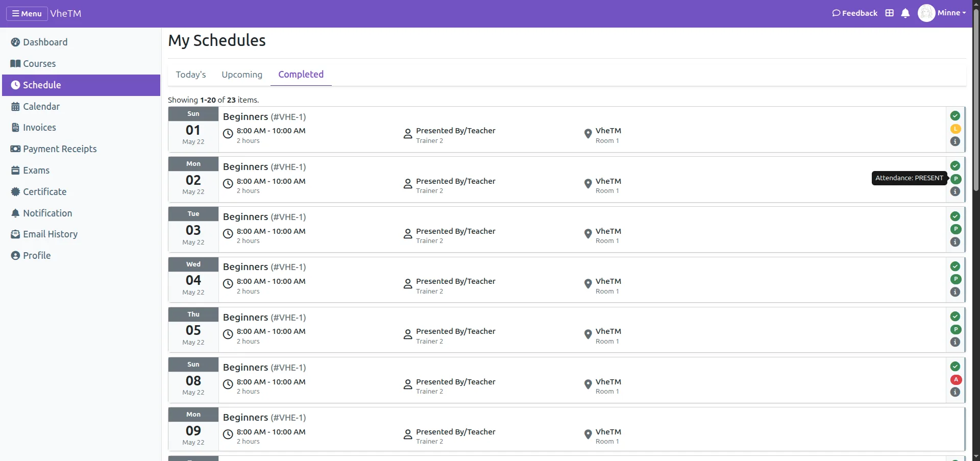Click red A attendance badge for May 08
Viewport: 980px width, 461px height.
click(955, 379)
